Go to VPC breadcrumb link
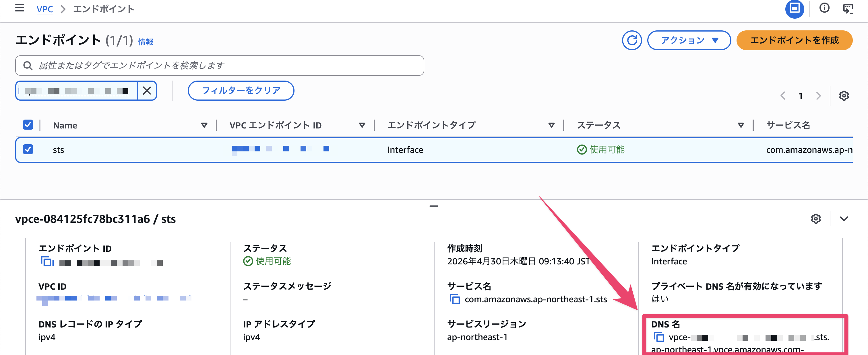 pos(44,9)
